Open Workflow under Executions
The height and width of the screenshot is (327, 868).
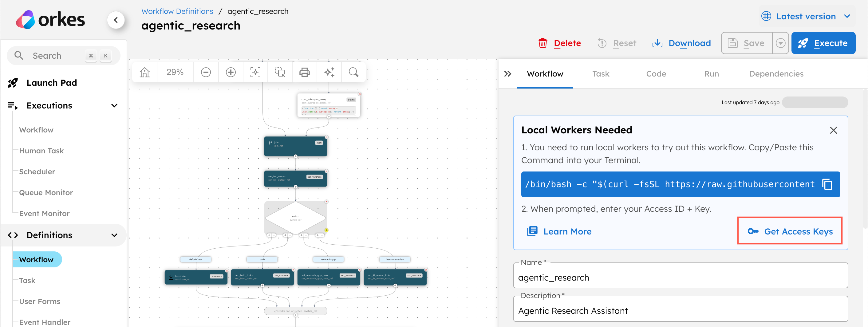point(36,130)
